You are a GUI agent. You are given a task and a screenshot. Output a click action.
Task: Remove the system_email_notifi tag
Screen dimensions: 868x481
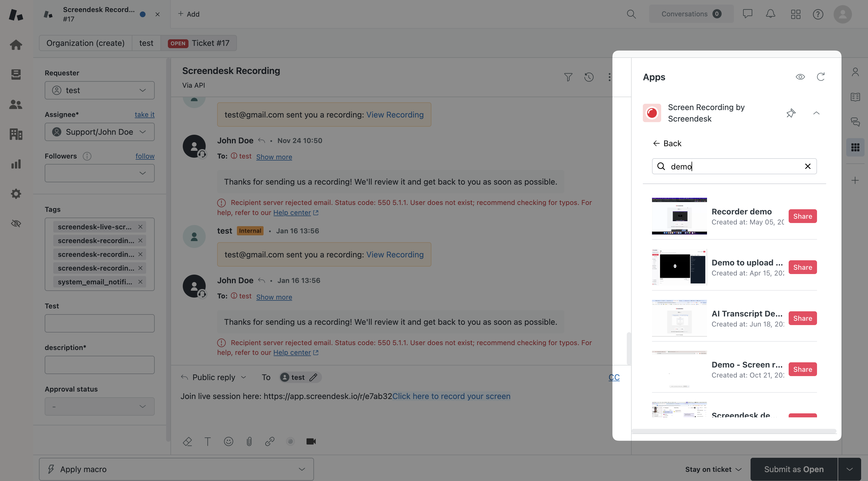coord(140,282)
